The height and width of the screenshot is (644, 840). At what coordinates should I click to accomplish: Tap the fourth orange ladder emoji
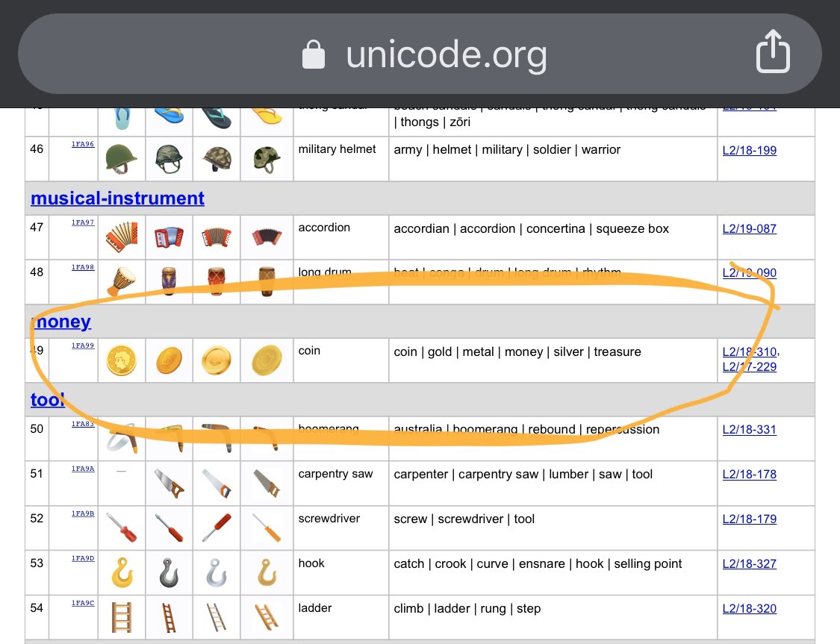coord(267,617)
